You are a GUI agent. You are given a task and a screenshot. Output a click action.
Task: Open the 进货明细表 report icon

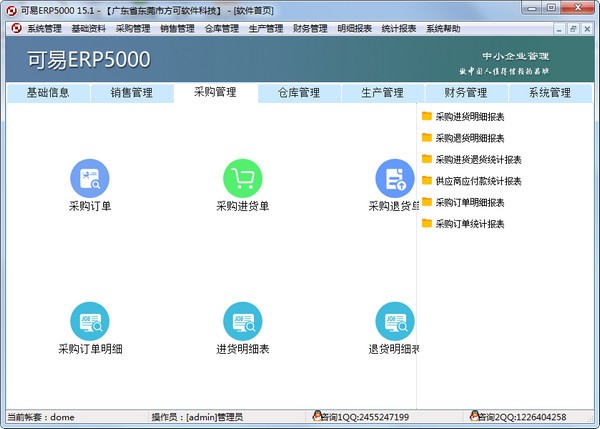pyautogui.click(x=243, y=321)
